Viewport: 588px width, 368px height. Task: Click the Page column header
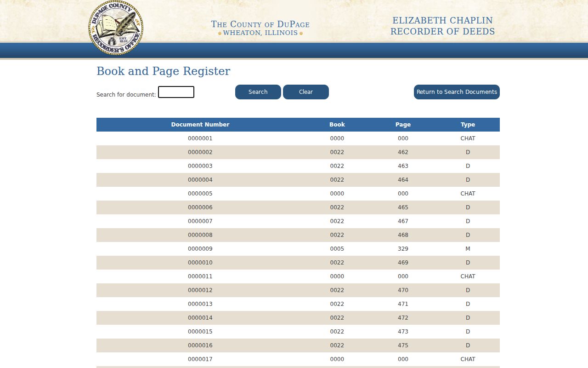[x=403, y=125]
